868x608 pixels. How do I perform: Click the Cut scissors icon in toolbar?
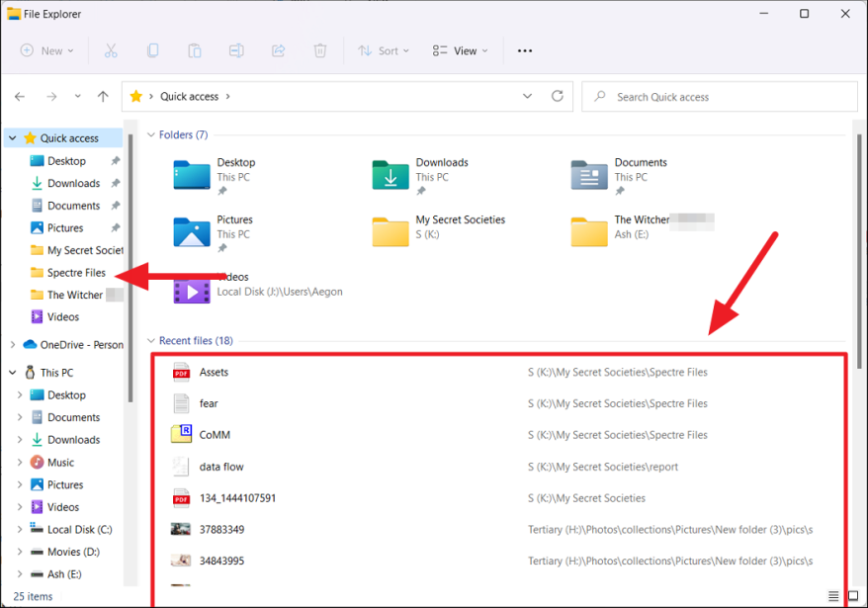(111, 50)
